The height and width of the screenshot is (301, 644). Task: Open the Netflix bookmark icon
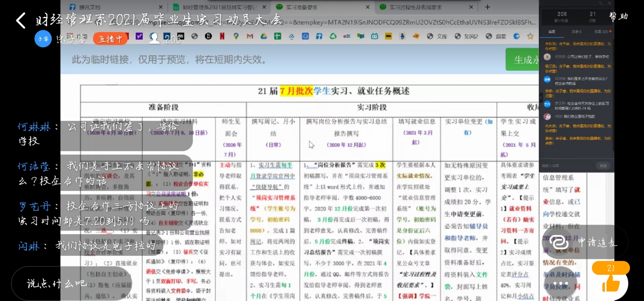pos(222,36)
